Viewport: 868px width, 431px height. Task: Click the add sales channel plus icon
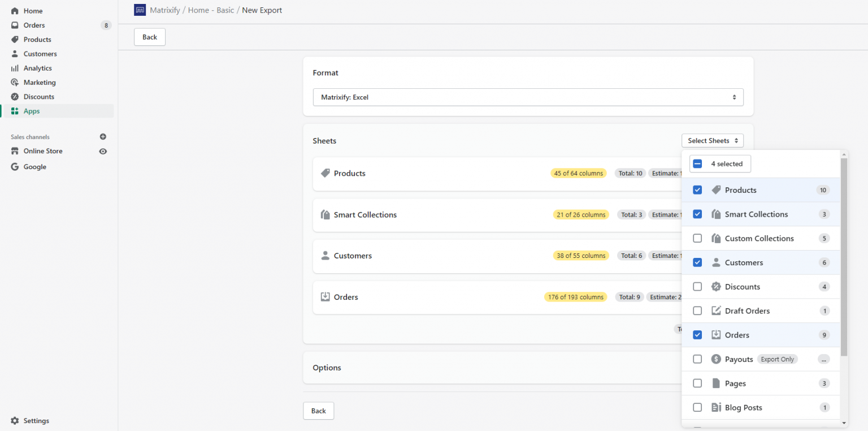click(103, 136)
